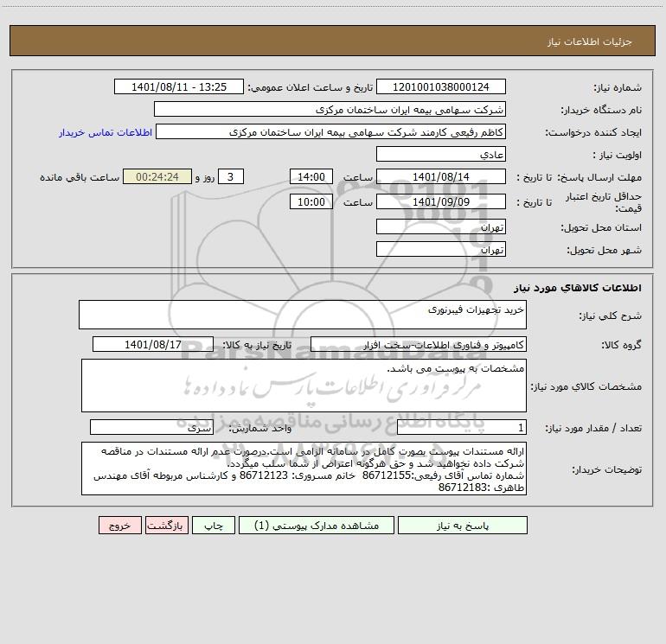
Task: Click label استان محل تحویل:
Action: click(601, 228)
